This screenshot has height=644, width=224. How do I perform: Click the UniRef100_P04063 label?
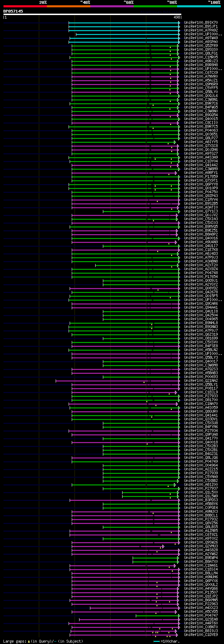[x=201, y=131]
